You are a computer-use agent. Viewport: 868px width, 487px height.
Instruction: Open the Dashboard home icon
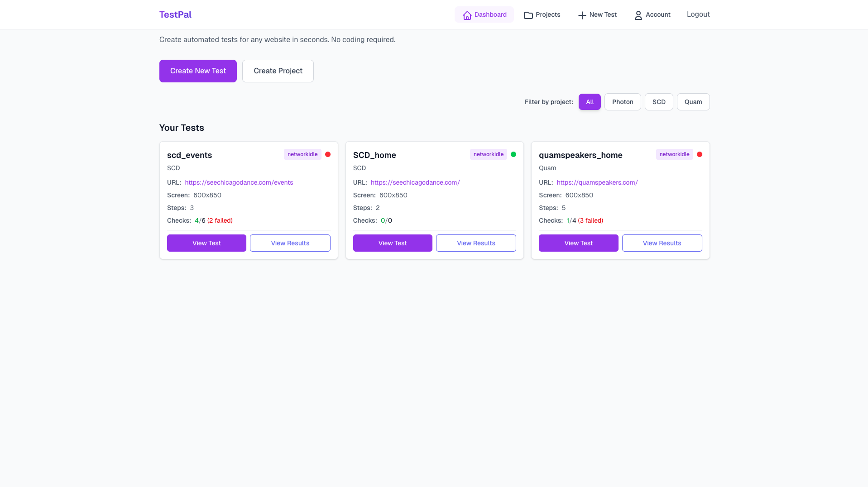[467, 15]
